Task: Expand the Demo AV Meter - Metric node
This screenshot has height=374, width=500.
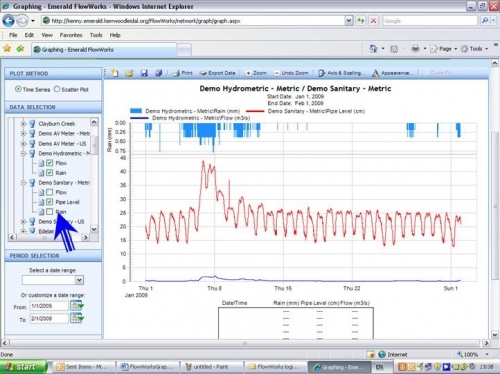Action: pyautogui.click(x=23, y=134)
